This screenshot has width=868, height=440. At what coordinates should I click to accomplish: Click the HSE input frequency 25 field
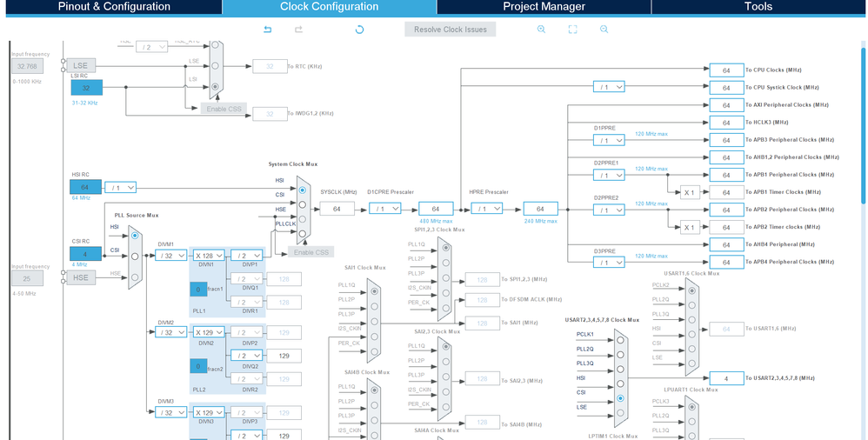coord(27,278)
